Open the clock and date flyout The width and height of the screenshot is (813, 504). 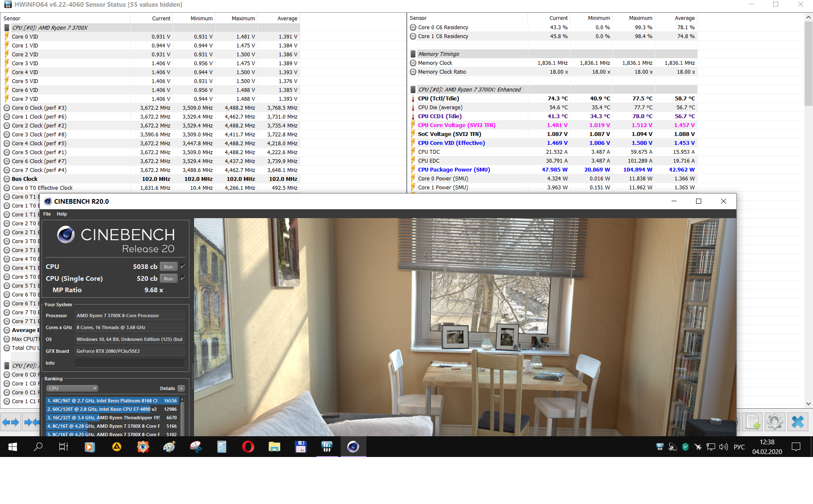tap(767, 447)
